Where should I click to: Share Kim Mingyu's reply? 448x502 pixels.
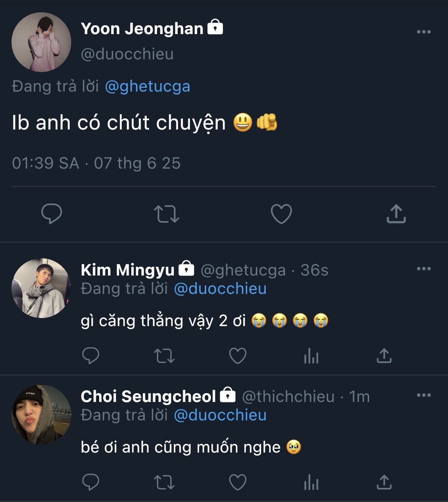384,356
